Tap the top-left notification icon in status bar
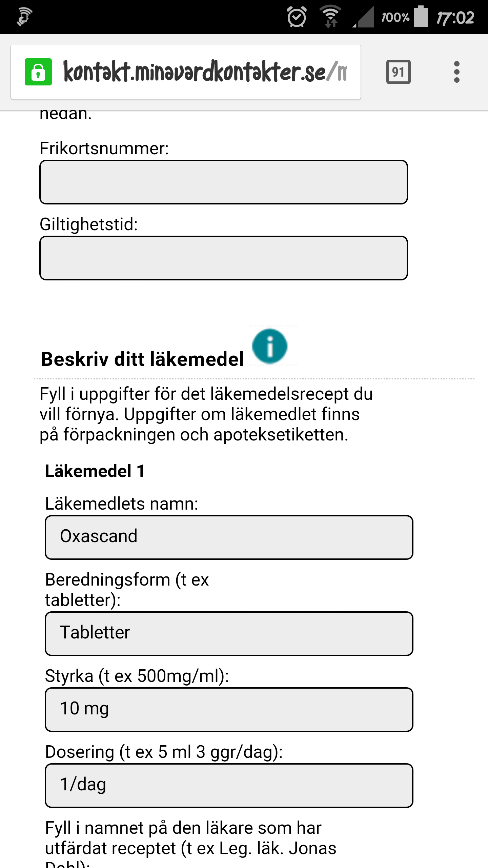This screenshot has height=868, width=488. click(x=24, y=17)
